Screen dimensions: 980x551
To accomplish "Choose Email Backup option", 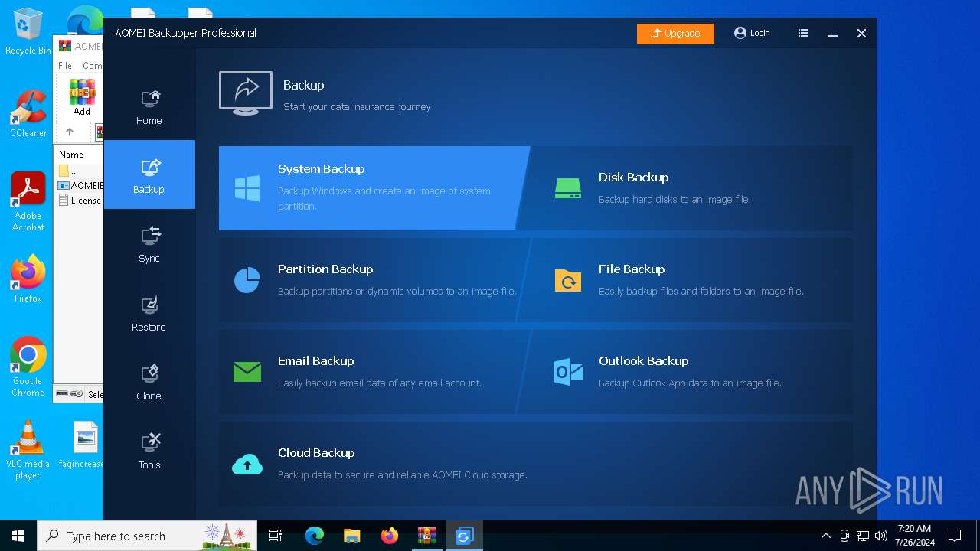I will pos(374,372).
